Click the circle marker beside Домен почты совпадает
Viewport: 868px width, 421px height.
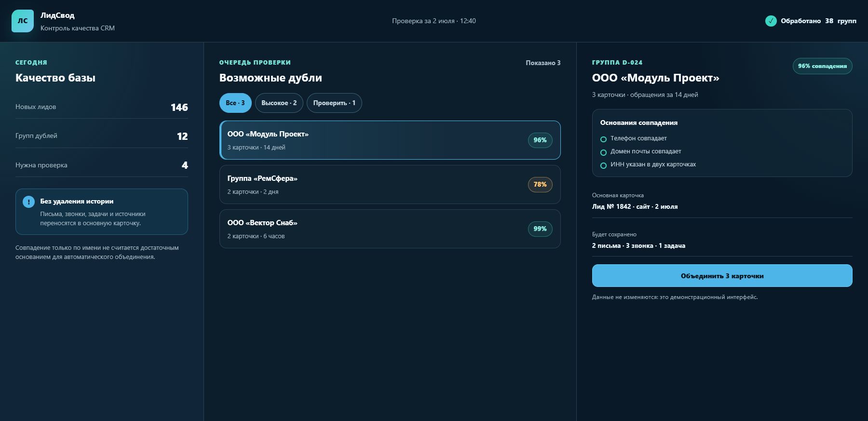[603, 152]
